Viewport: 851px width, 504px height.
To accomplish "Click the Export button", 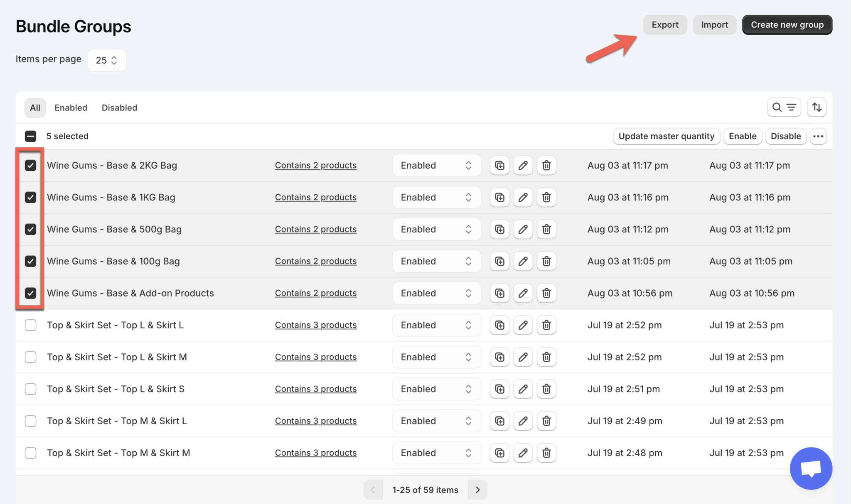I will point(665,24).
